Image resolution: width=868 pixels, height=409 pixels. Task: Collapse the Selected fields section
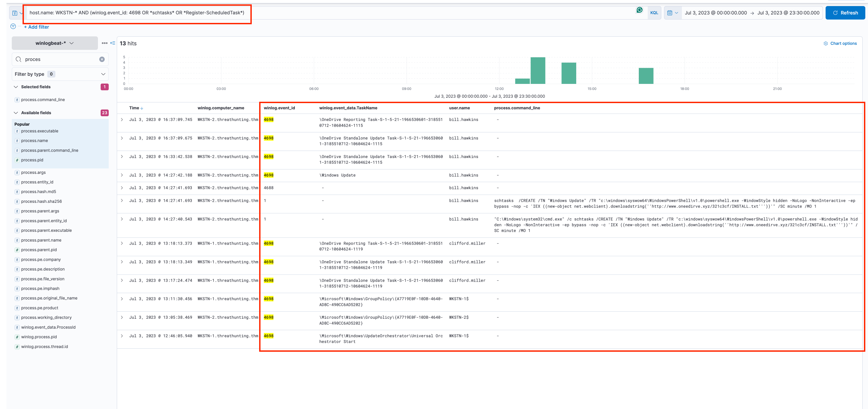[15, 87]
